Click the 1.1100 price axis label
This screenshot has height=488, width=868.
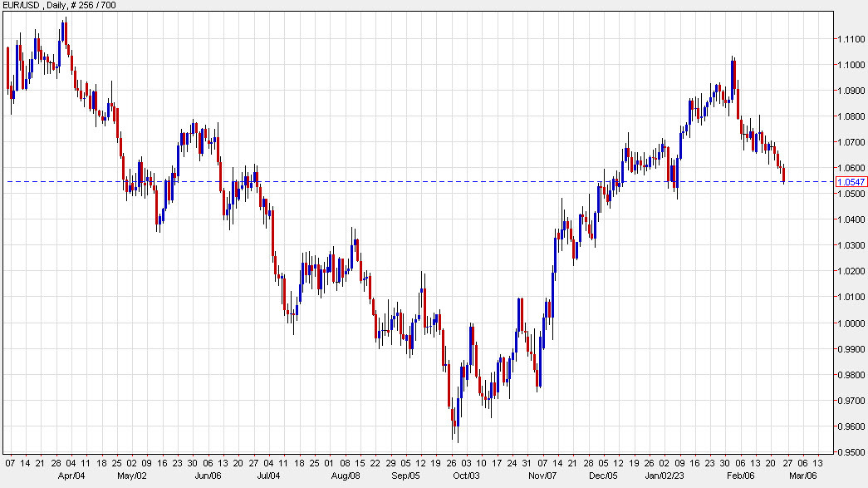click(851, 39)
